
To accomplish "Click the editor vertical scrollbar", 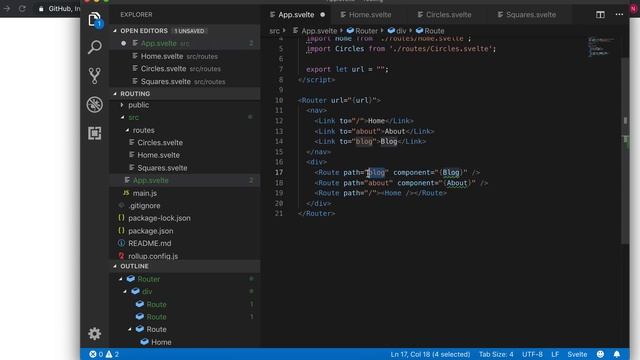I will [625, 151].
